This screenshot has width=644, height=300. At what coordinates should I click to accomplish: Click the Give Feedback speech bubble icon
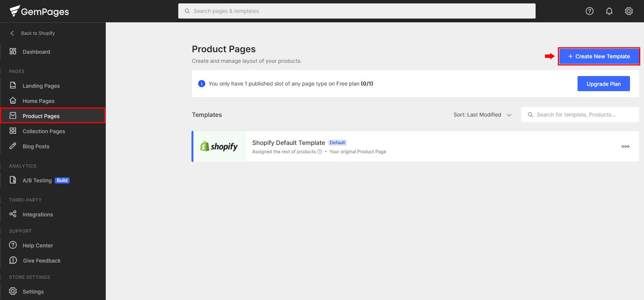(x=13, y=260)
